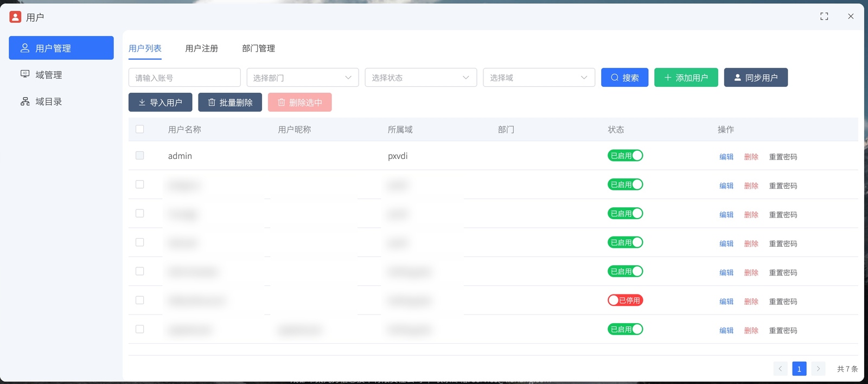
Task: Click the trash icon on 批量删除
Action: pos(212,103)
